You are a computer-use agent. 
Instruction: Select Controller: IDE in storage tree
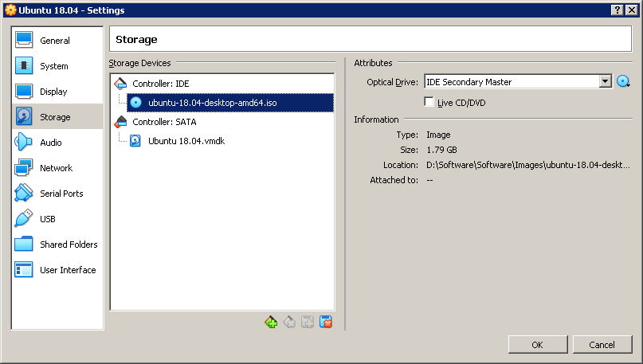tap(160, 84)
